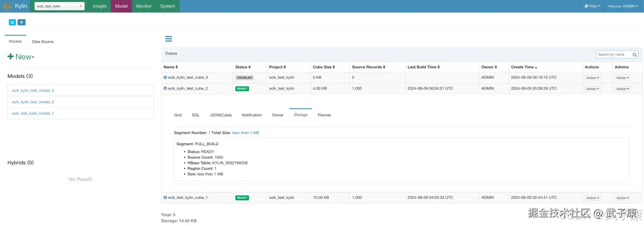Image resolution: width=644 pixels, height=226 pixels.
Task: Switch to the SQL tab
Action: (195, 115)
